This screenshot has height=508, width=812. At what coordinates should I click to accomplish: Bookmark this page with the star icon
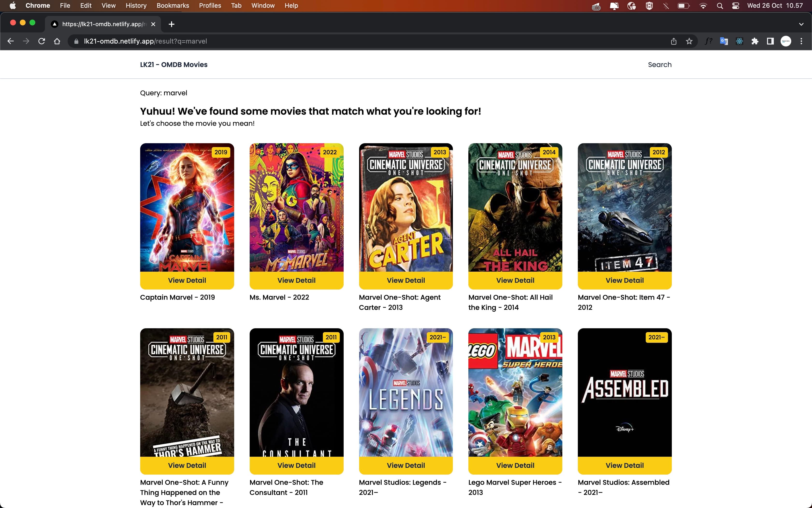(x=689, y=41)
